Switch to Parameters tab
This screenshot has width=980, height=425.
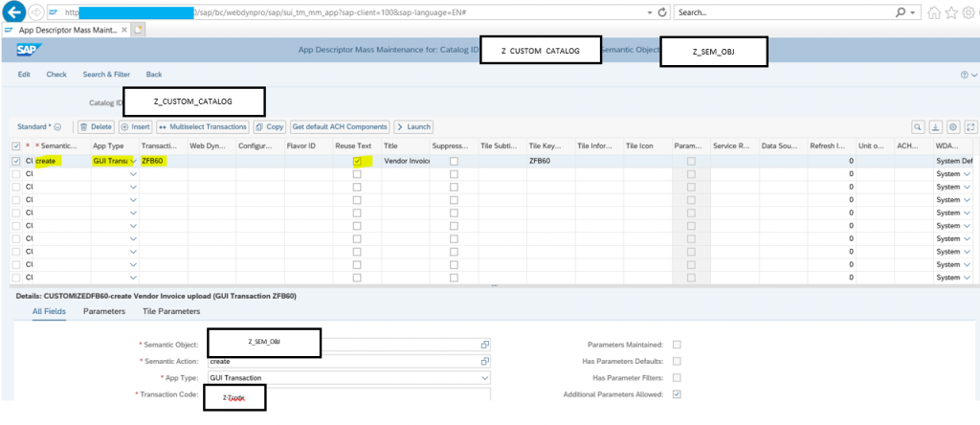104,311
